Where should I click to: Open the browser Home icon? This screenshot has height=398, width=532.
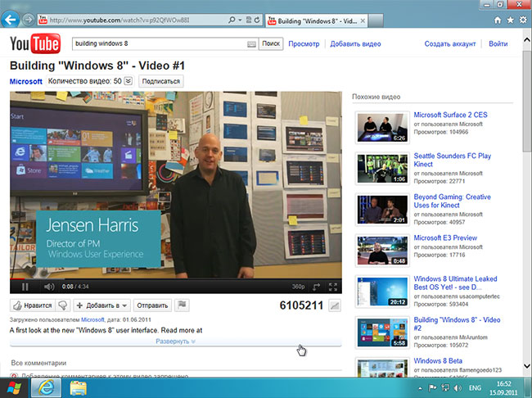498,20
